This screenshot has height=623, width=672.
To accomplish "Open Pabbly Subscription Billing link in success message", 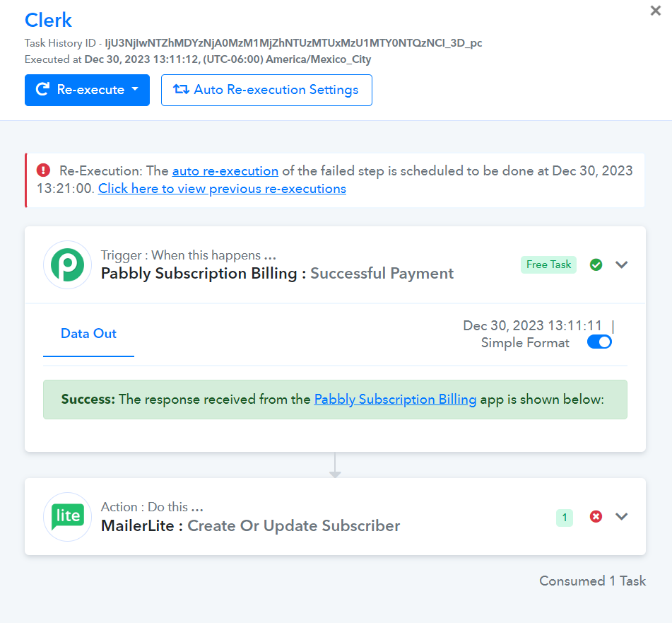I will coord(395,399).
